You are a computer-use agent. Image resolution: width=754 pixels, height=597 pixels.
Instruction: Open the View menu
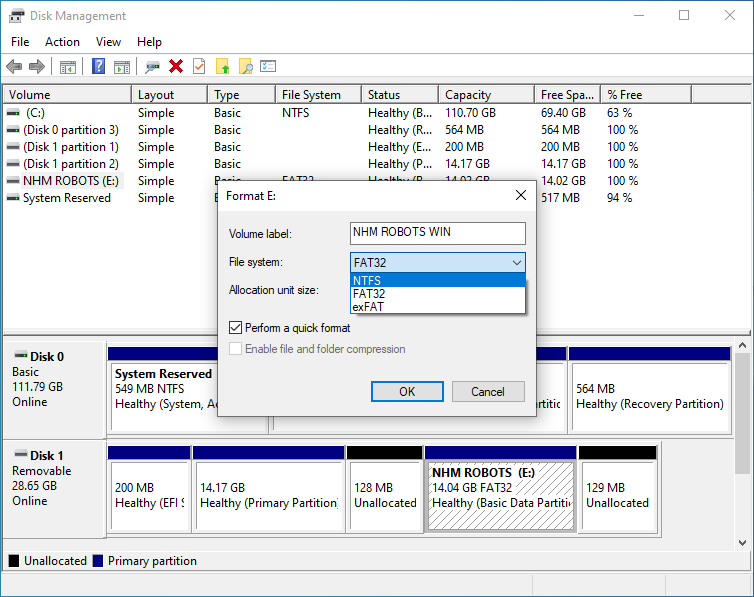(108, 42)
